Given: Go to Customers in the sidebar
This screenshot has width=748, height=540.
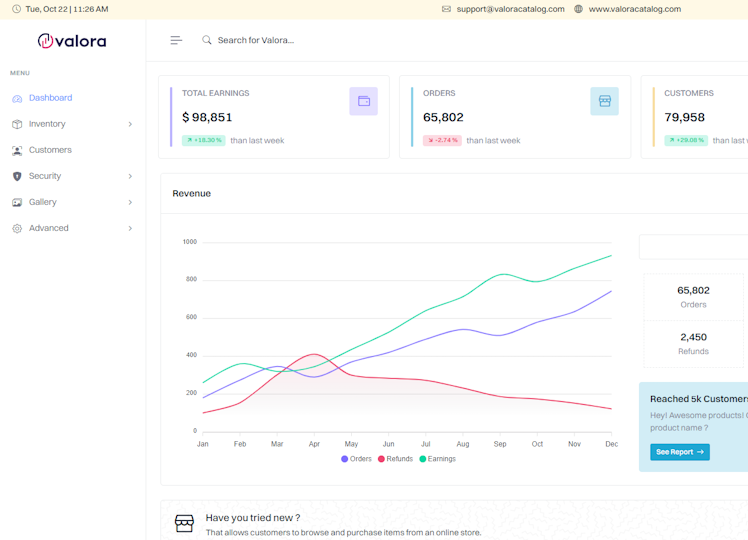Looking at the screenshot, I should point(50,150).
